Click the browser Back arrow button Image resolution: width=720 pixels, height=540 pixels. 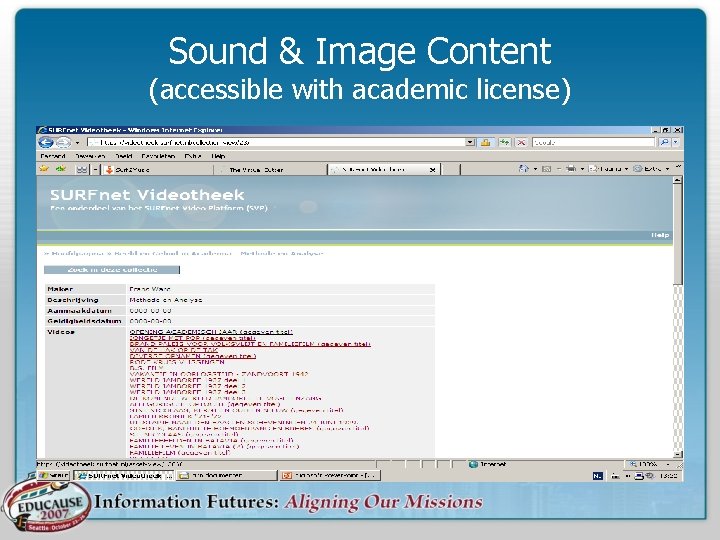tap(46, 142)
